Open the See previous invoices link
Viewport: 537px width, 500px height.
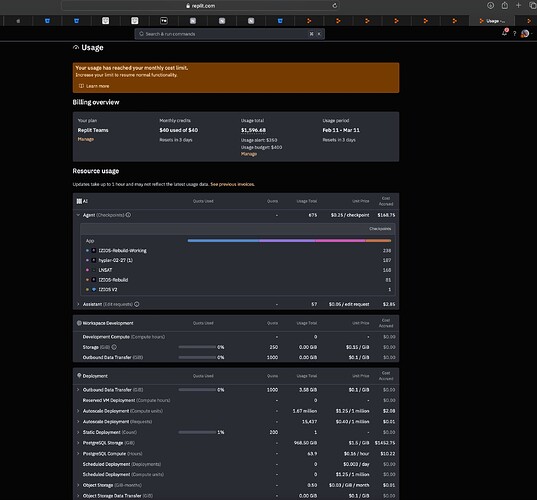pos(233,184)
